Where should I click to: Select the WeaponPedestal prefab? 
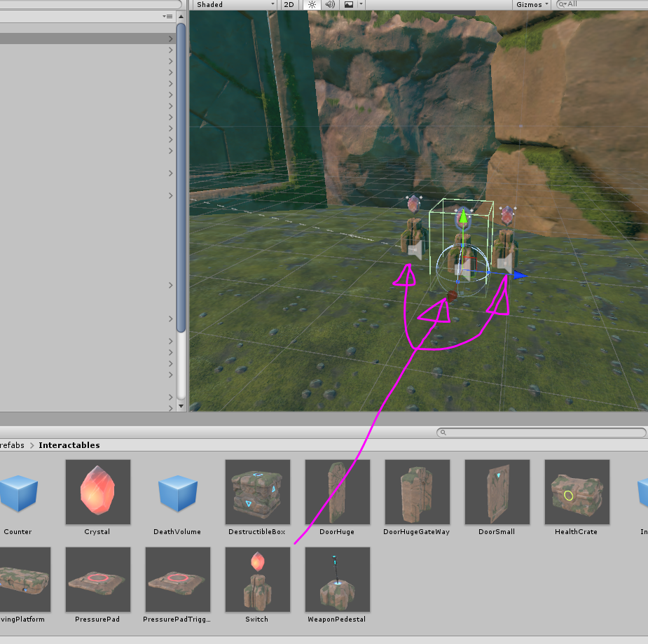pos(338,580)
